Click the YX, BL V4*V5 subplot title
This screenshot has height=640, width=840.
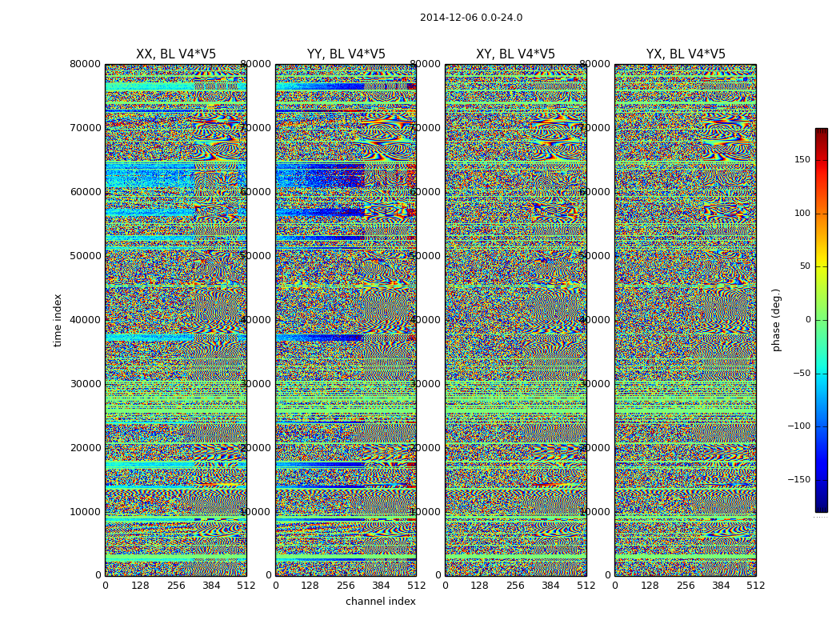pyautogui.click(x=686, y=54)
